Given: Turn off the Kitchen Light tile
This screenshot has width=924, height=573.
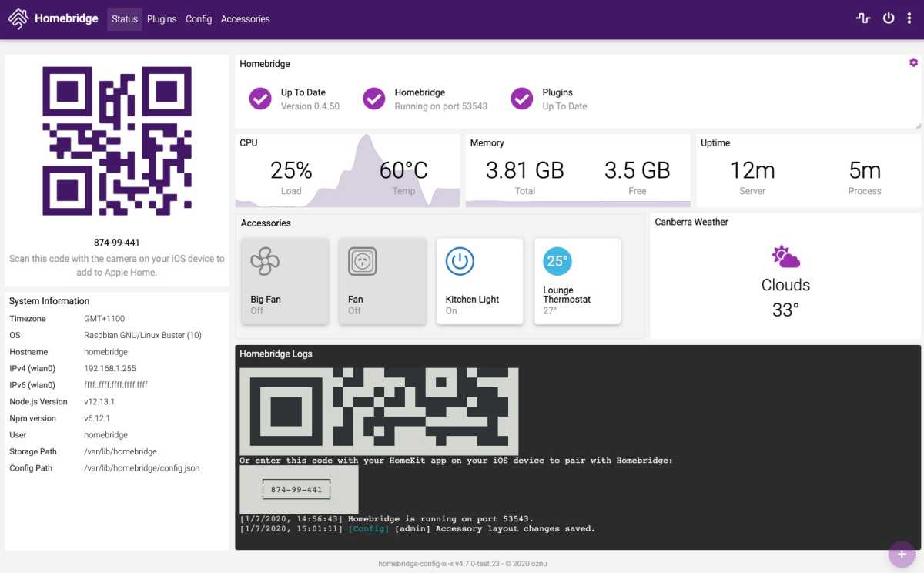Looking at the screenshot, I should pyautogui.click(x=480, y=281).
